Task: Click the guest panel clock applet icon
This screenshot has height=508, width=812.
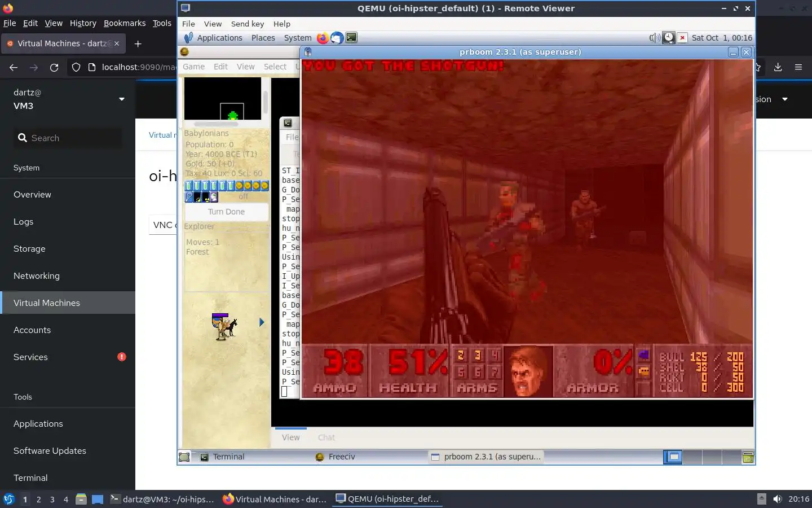Action: point(668,38)
